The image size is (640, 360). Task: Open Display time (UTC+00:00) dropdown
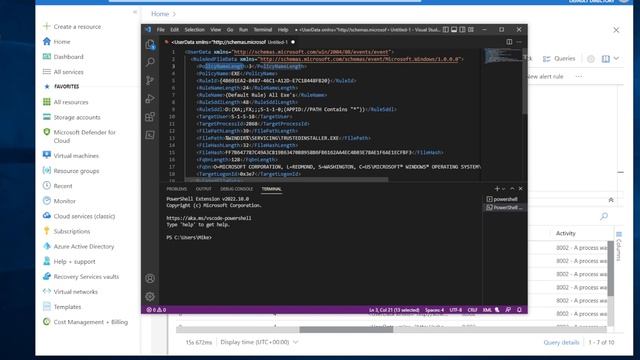[259, 342]
